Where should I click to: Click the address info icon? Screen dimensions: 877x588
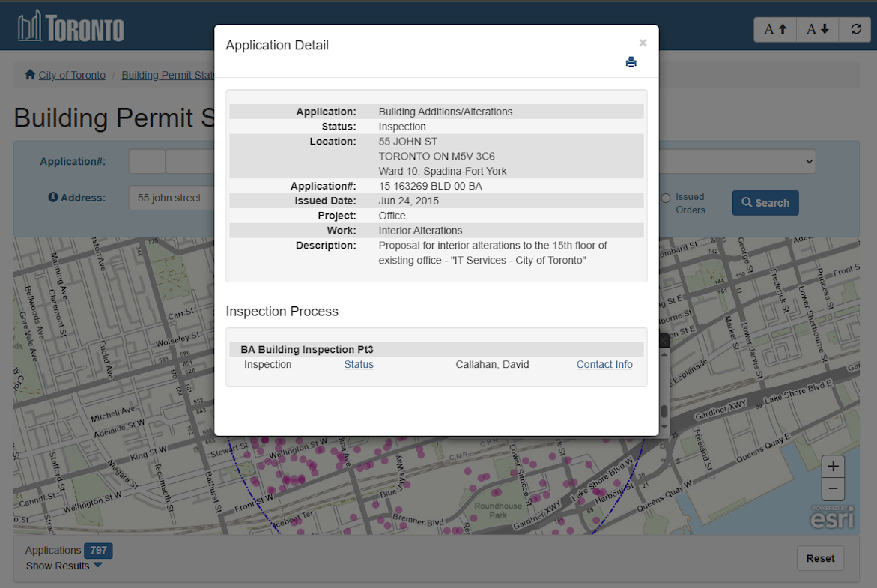coord(53,198)
